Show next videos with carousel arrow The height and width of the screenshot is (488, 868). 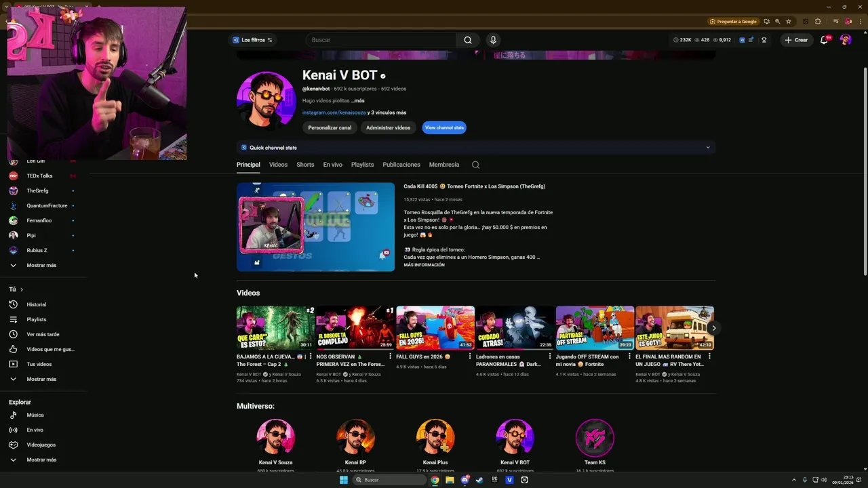click(713, 328)
